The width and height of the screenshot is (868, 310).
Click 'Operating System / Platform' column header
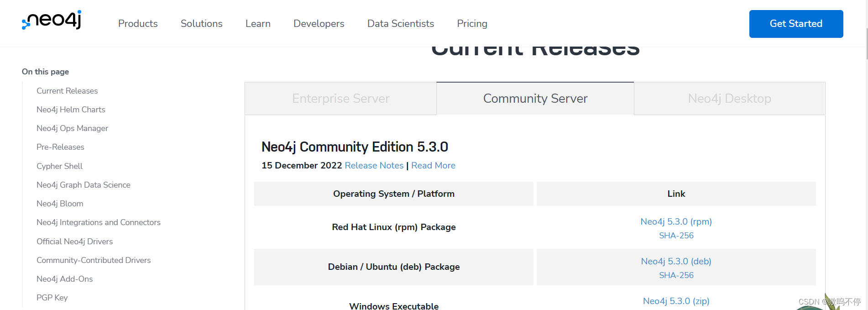coord(394,194)
